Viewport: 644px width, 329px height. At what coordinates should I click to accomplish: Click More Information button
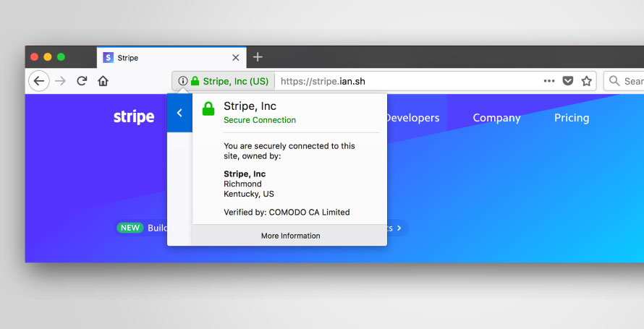[289, 236]
